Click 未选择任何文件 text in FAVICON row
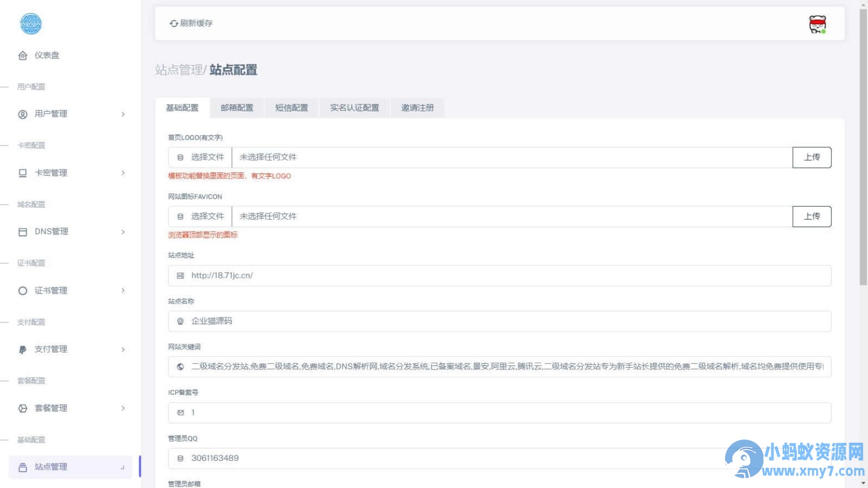 pos(268,216)
